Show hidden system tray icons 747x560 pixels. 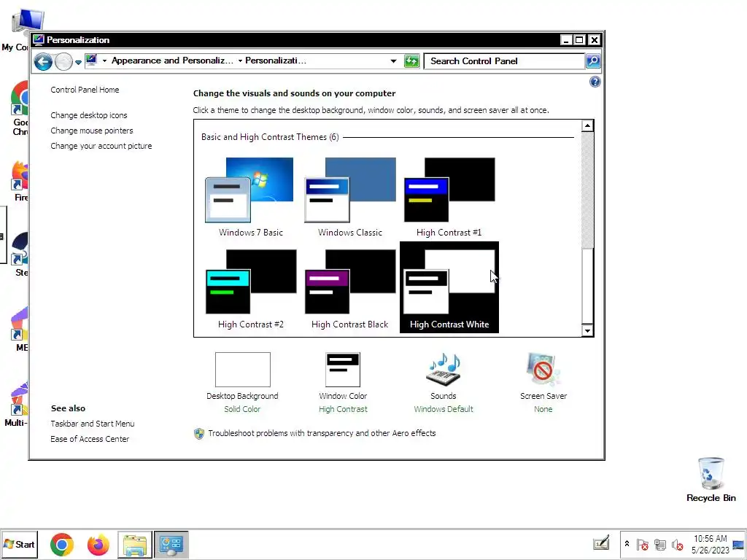(627, 544)
